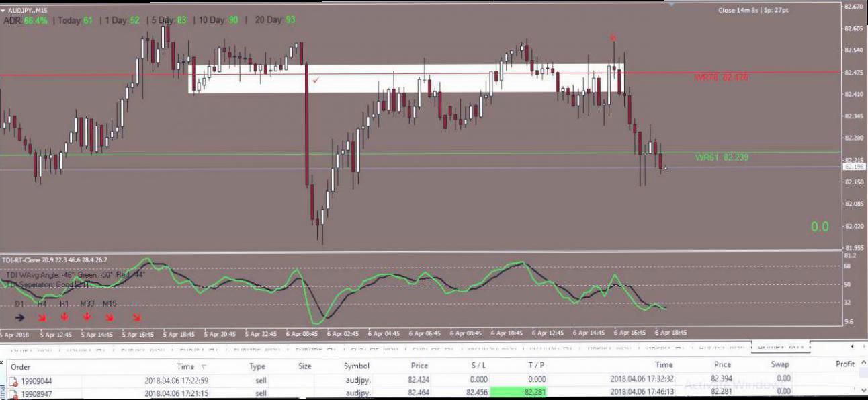The image size is (868, 400).
Task: Click the red arrow under M15
Action: (110, 317)
